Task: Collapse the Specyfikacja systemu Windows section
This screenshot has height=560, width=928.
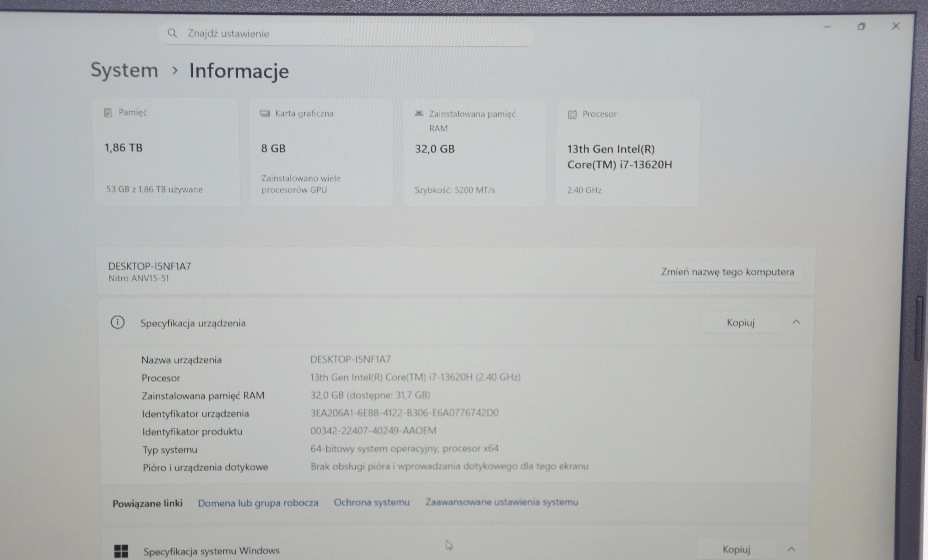Action: point(791,549)
